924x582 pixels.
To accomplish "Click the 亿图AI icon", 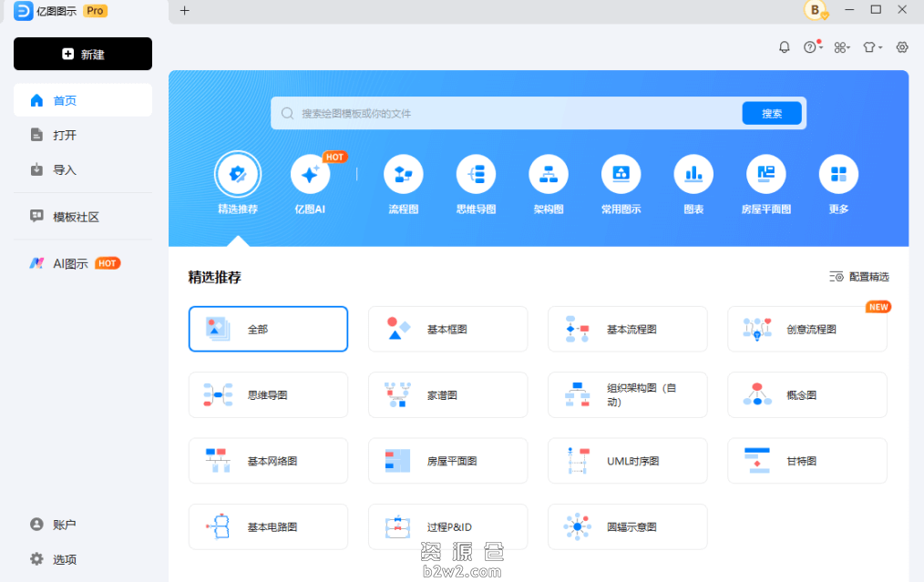I will 310,174.
